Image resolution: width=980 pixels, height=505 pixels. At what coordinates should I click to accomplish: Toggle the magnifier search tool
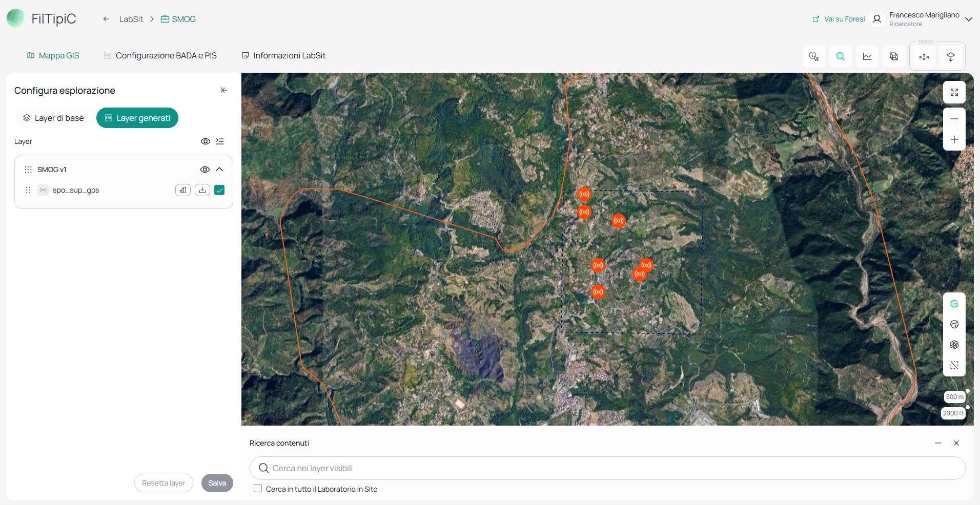841,56
